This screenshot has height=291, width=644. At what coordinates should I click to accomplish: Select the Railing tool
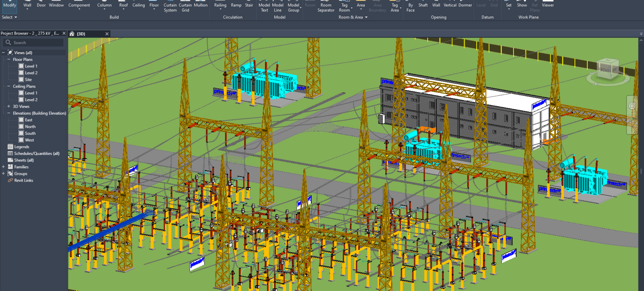tap(220, 5)
